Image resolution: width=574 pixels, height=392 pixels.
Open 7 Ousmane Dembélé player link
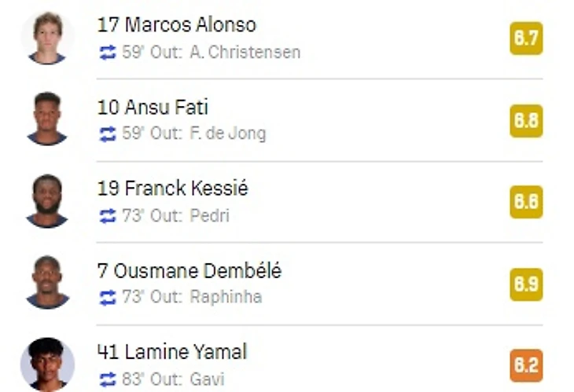point(189,271)
